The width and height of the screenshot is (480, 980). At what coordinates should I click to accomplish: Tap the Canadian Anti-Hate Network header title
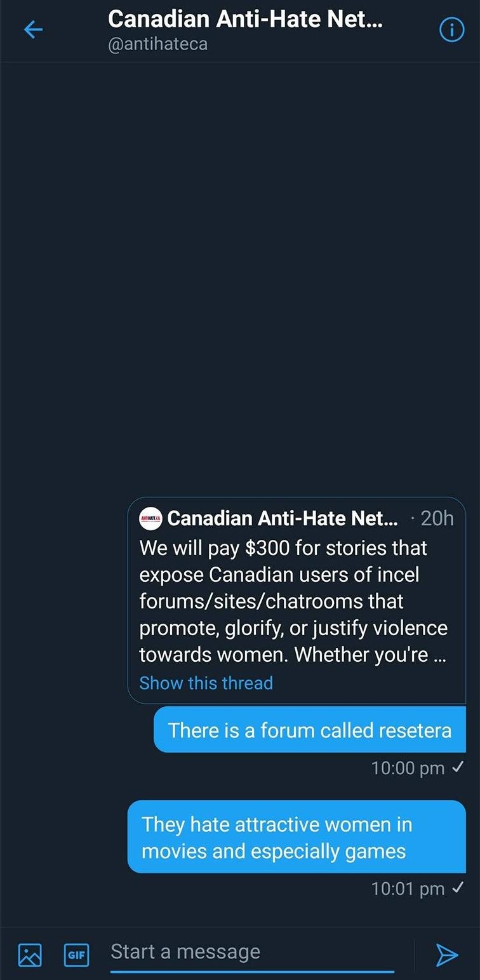(x=245, y=19)
